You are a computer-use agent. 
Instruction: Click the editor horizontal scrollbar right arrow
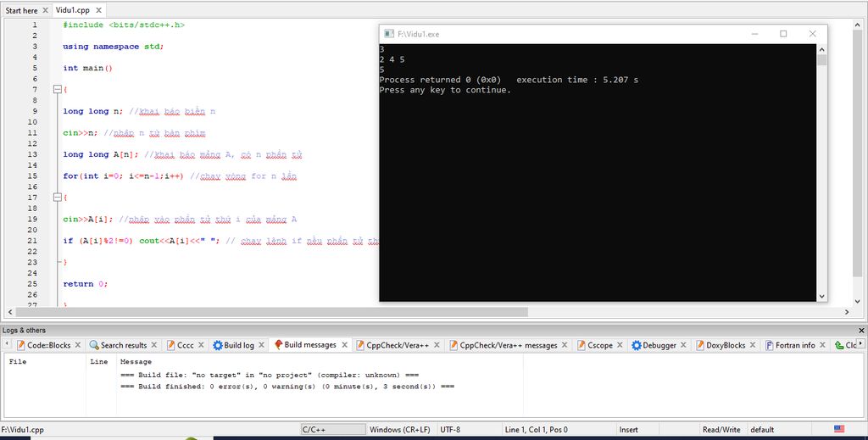coord(847,312)
